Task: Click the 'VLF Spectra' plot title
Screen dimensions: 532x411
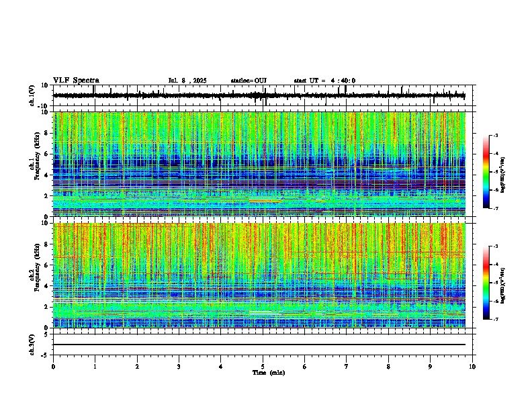Action: click(x=76, y=81)
